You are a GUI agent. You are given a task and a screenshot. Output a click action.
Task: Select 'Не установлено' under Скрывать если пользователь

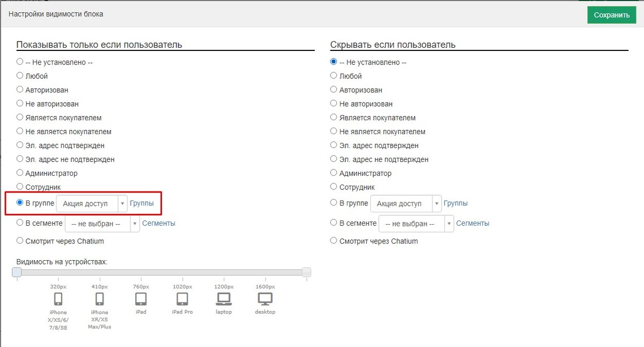pos(334,62)
